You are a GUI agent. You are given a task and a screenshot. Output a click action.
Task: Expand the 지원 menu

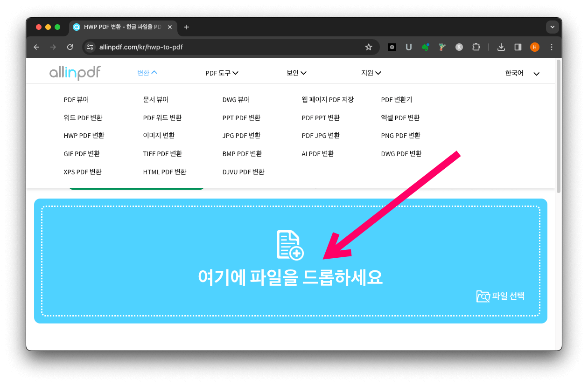(371, 73)
